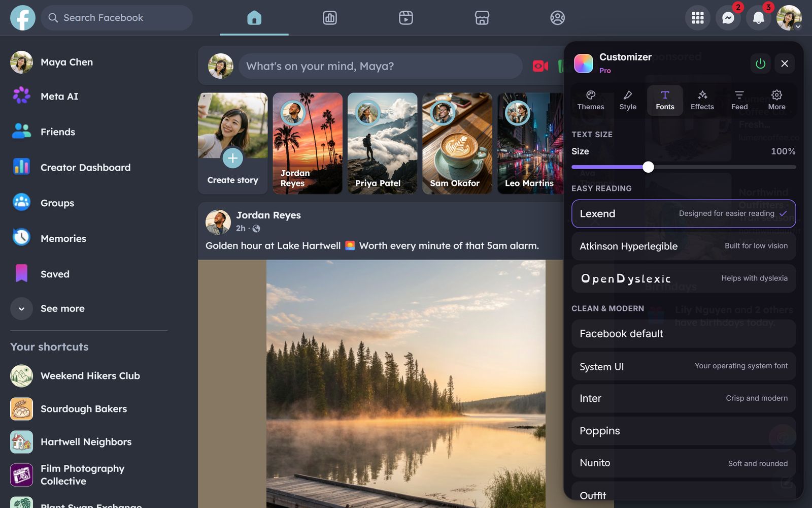812x508 pixels.
Task: Click the What's on your mind box
Action: [381, 66]
